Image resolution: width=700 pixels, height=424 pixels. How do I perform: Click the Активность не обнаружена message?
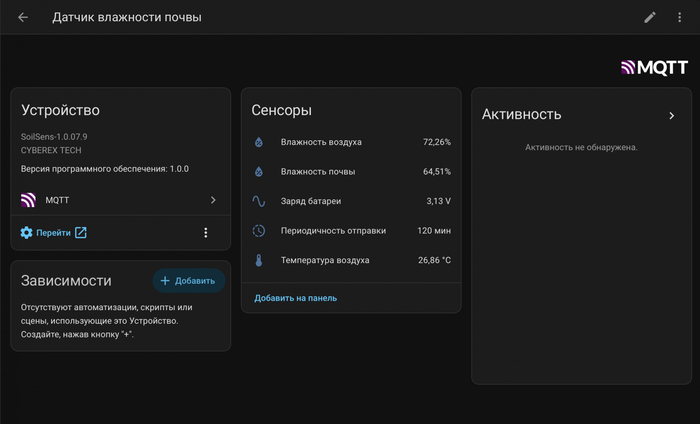tap(581, 148)
